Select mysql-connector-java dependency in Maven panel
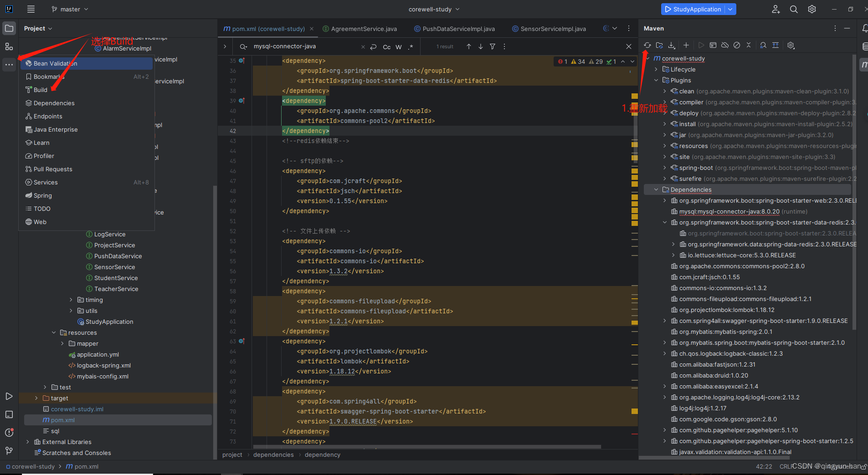 (739, 211)
